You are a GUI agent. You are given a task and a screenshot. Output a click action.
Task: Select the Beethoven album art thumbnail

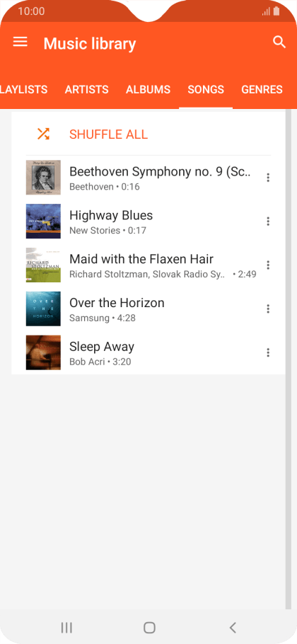click(43, 178)
